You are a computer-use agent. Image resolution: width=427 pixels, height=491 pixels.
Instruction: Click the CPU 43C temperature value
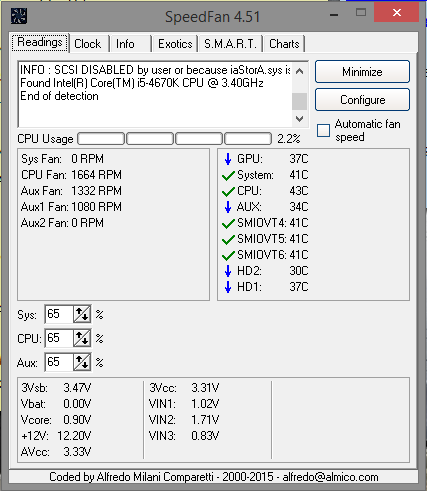(299, 191)
